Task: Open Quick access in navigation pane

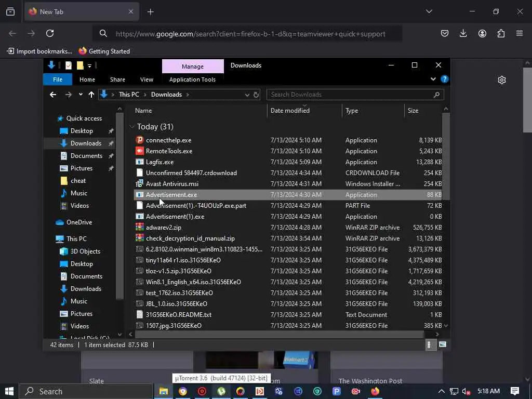Action: (84, 118)
